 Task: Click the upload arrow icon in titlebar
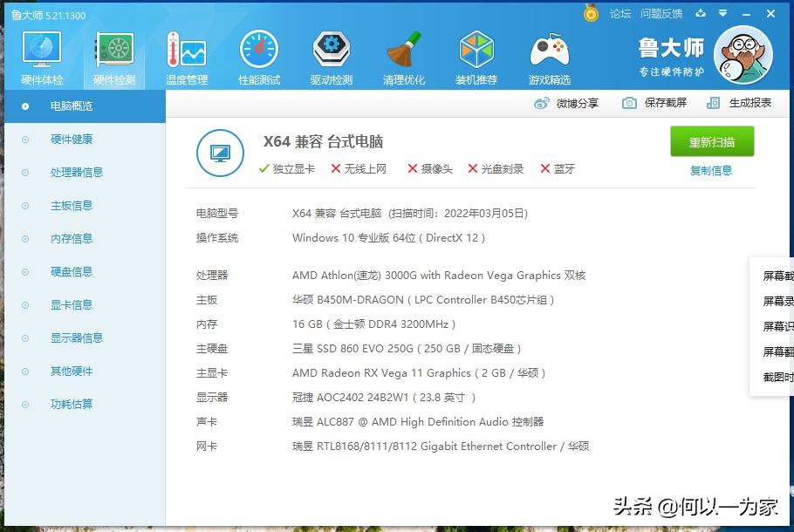[700, 14]
